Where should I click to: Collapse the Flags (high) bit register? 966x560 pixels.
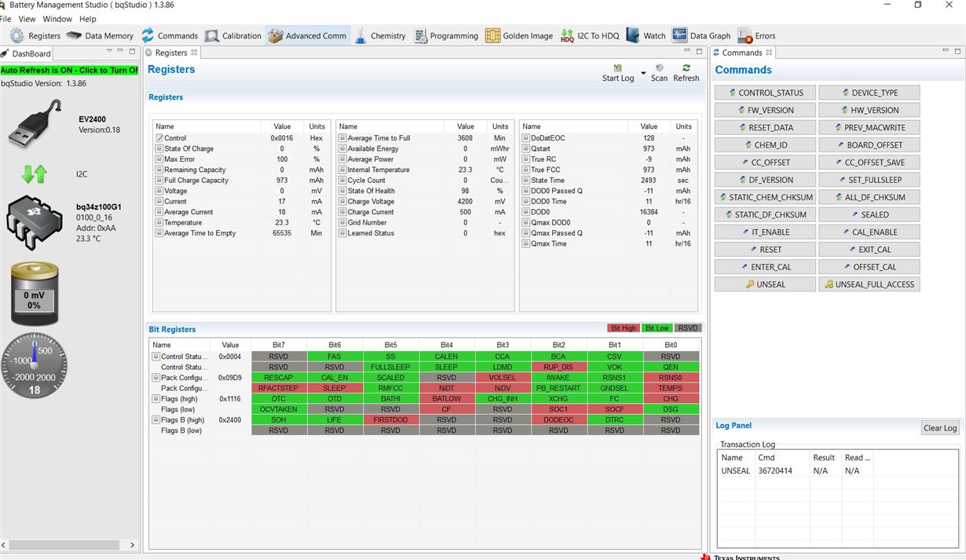(x=156, y=399)
